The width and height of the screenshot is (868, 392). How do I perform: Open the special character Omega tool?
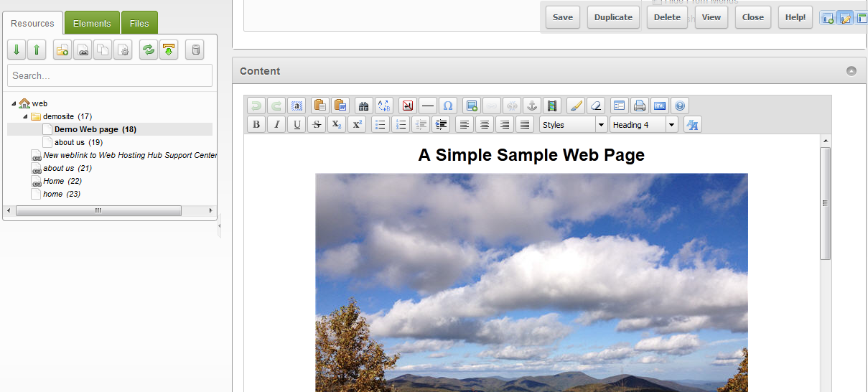(x=448, y=106)
